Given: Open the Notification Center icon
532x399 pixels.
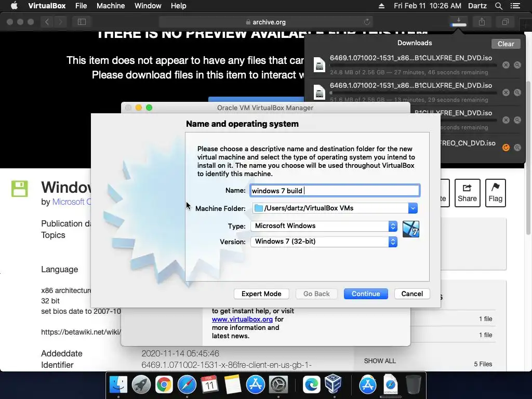Looking at the screenshot, I should pos(515,6).
